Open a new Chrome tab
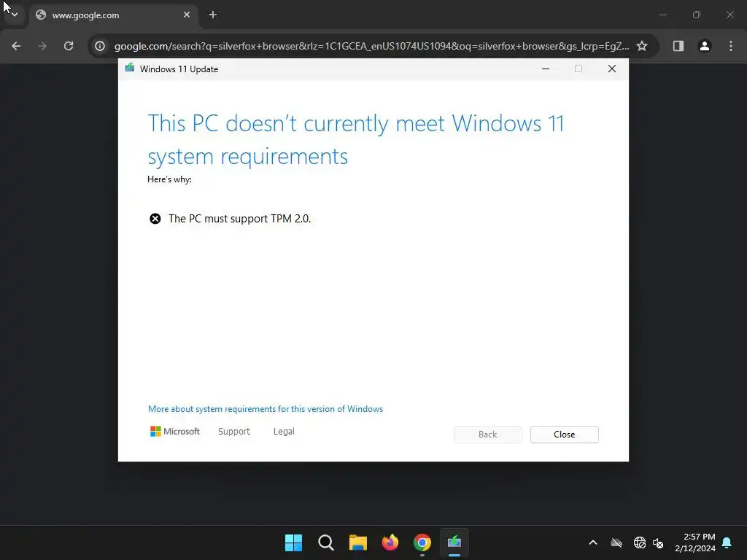The width and height of the screenshot is (747, 560). (213, 15)
